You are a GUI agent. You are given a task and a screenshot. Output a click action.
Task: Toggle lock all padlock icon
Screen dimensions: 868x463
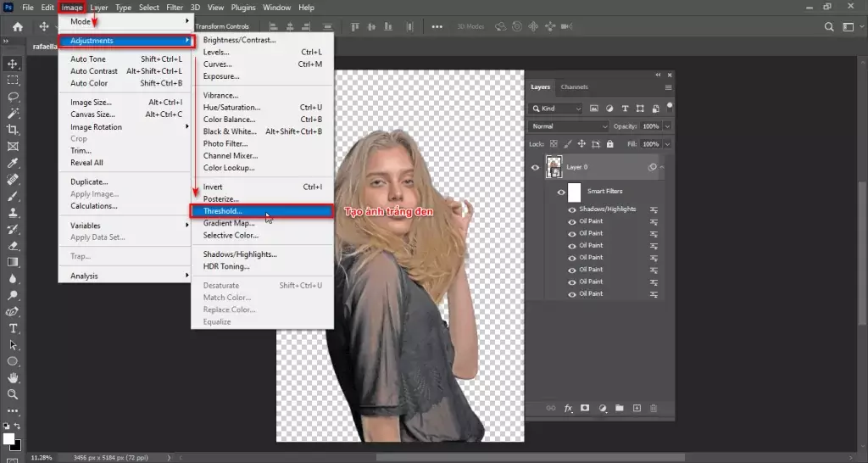[x=609, y=144]
